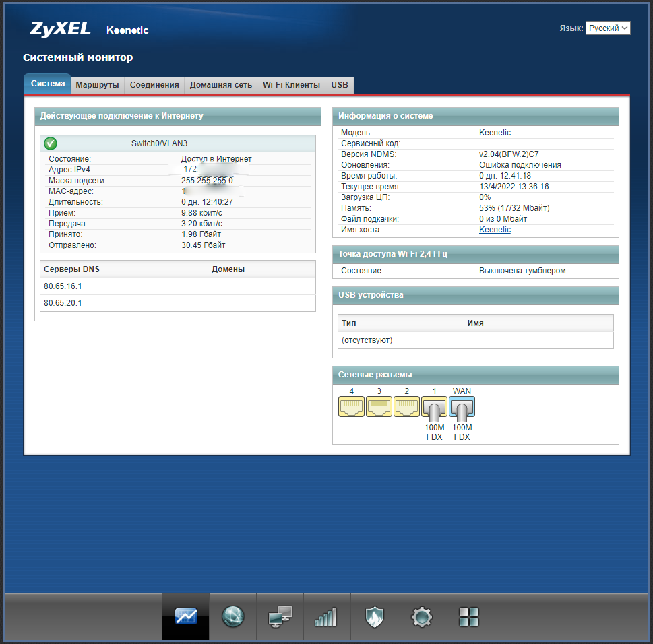Click the Ошибка подключения update status

(x=520, y=165)
